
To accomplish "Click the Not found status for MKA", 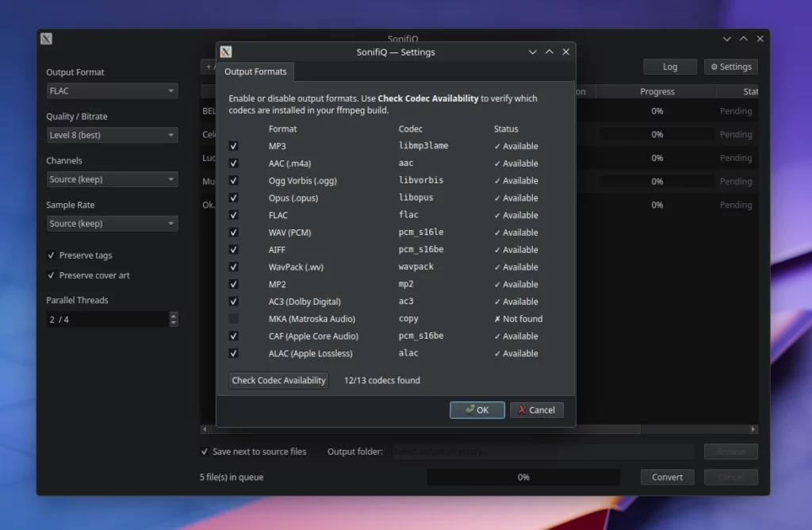I will pos(518,319).
